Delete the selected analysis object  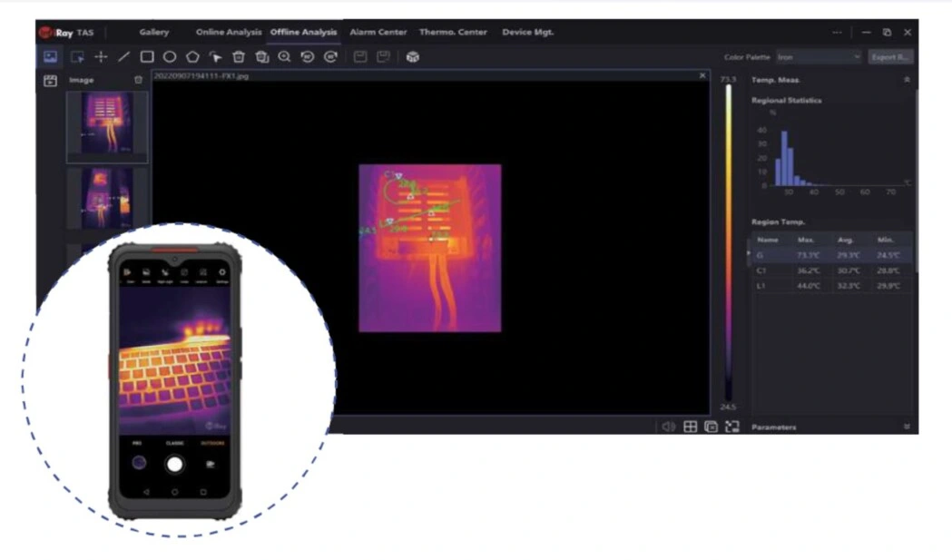click(239, 55)
